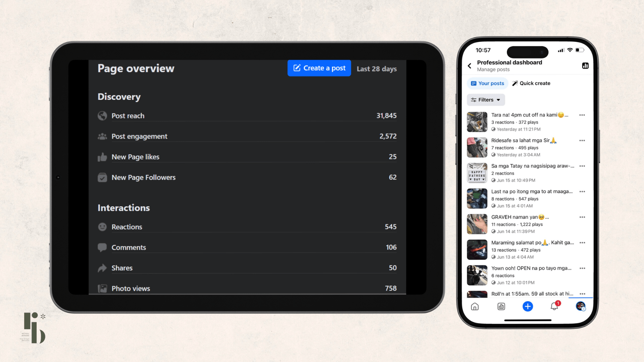Open more options for Ridesafe post
Screen dimensions: 644x362
pos(582,140)
